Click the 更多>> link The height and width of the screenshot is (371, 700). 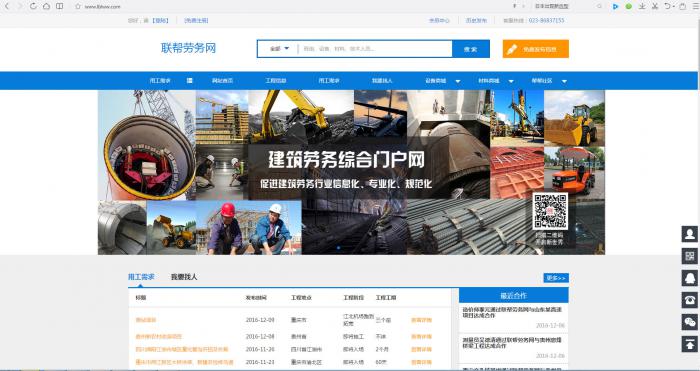pyautogui.click(x=556, y=278)
